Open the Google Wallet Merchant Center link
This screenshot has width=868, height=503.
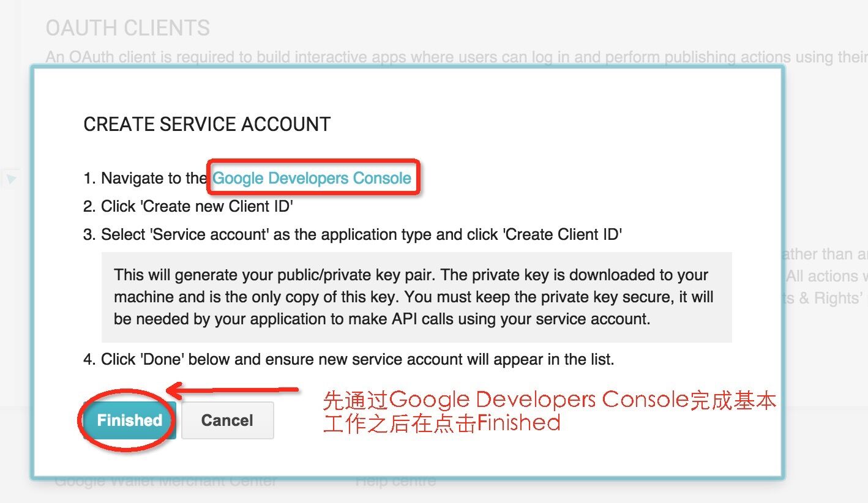(x=166, y=482)
